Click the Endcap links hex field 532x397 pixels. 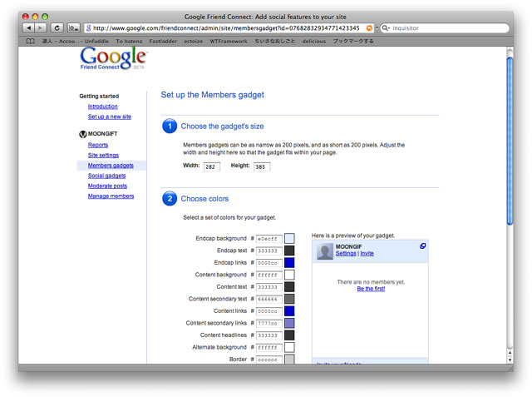coord(268,263)
